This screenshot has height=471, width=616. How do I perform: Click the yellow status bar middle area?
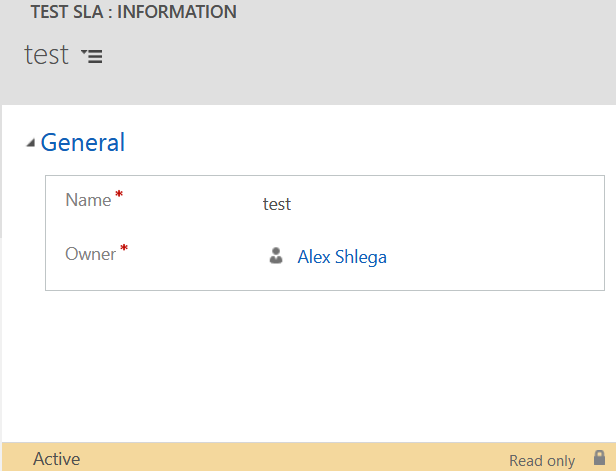[x=295, y=458]
